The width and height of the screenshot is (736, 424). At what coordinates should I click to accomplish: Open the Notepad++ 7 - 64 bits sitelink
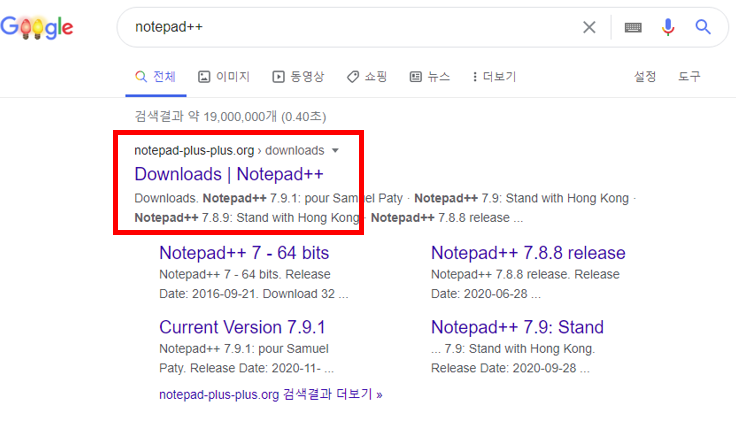tap(244, 253)
